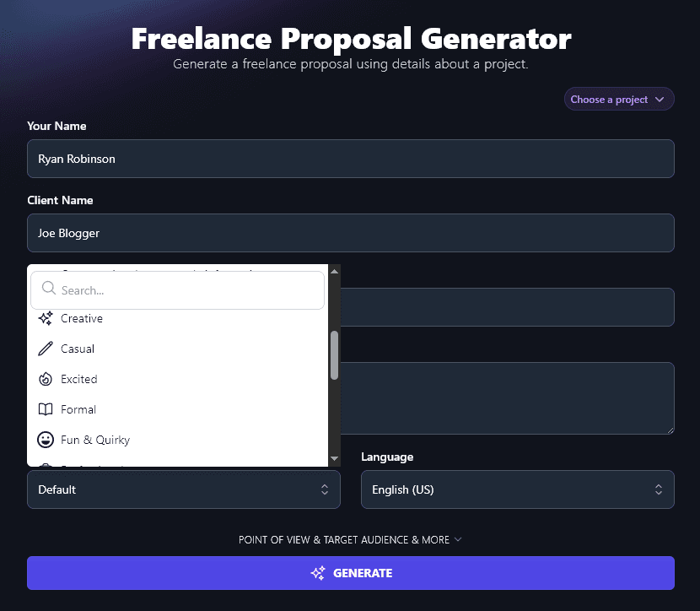The height and width of the screenshot is (611, 700).
Task: Click the scrollbar thumb in the tone list
Action: [334, 354]
